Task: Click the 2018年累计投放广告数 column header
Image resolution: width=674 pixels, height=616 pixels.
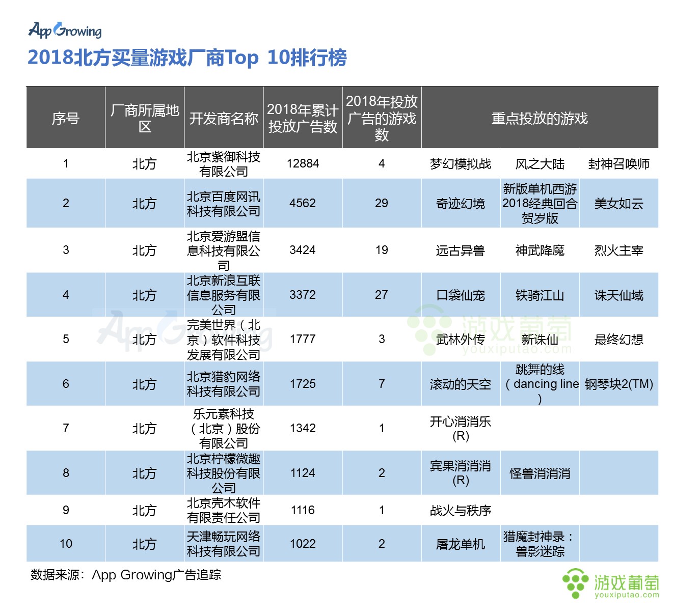Action: [x=303, y=118]
